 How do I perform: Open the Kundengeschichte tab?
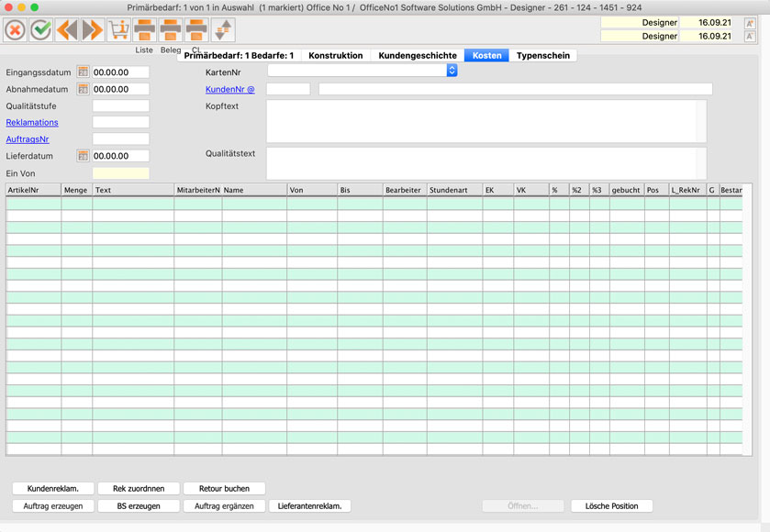click(x=418, y=55)
